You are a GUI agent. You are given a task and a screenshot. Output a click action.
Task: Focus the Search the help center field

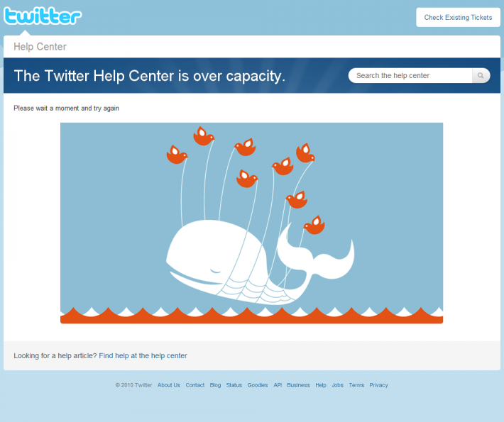pos(410,75)
